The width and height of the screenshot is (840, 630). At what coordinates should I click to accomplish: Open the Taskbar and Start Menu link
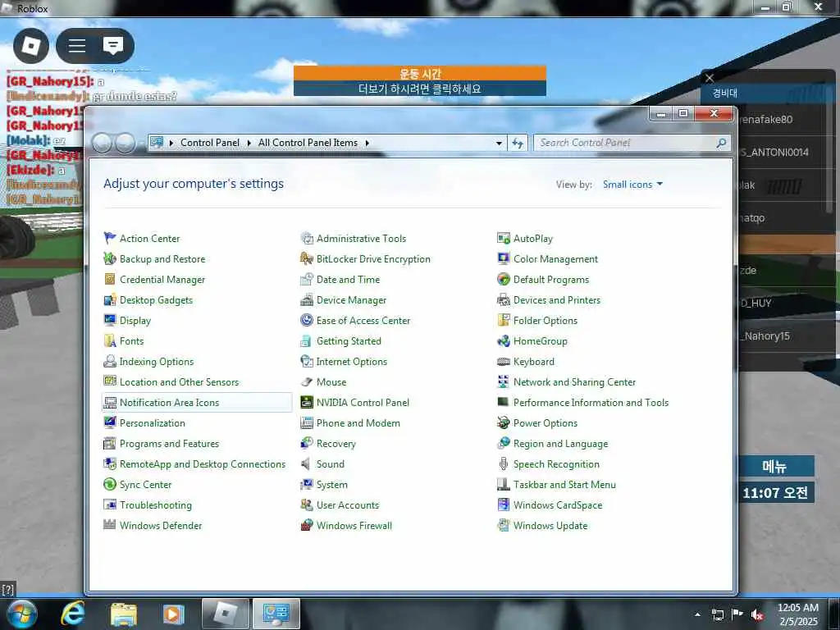(564, 484)
